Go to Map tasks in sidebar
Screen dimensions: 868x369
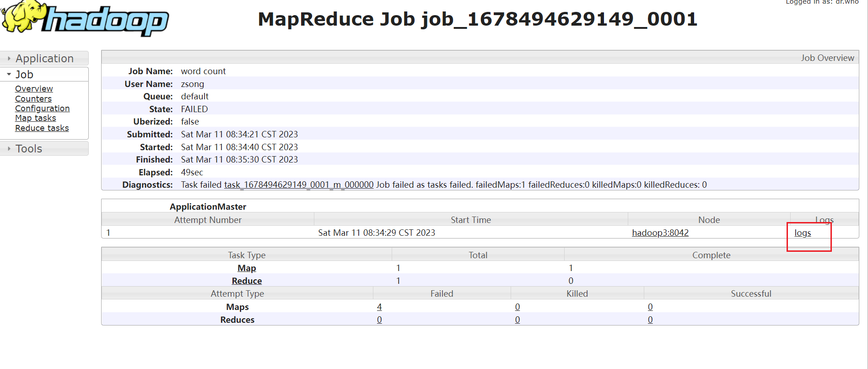pos(36,118)
